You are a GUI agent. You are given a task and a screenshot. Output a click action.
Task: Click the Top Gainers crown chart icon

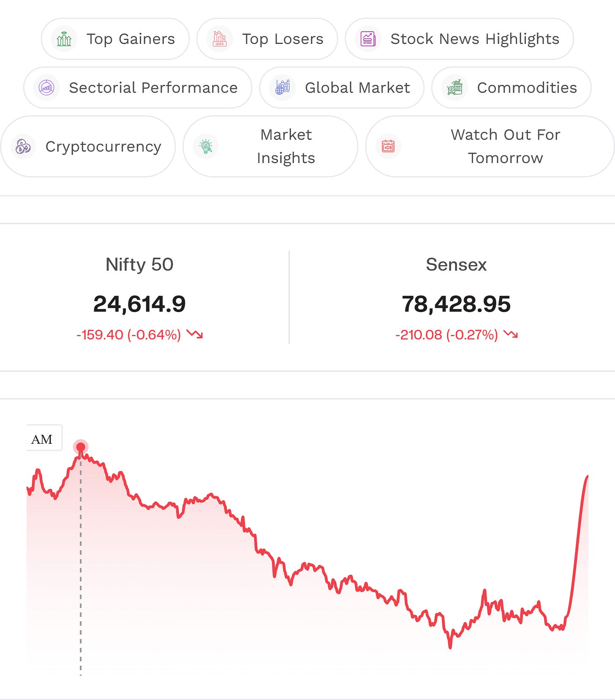click(64, 39)
